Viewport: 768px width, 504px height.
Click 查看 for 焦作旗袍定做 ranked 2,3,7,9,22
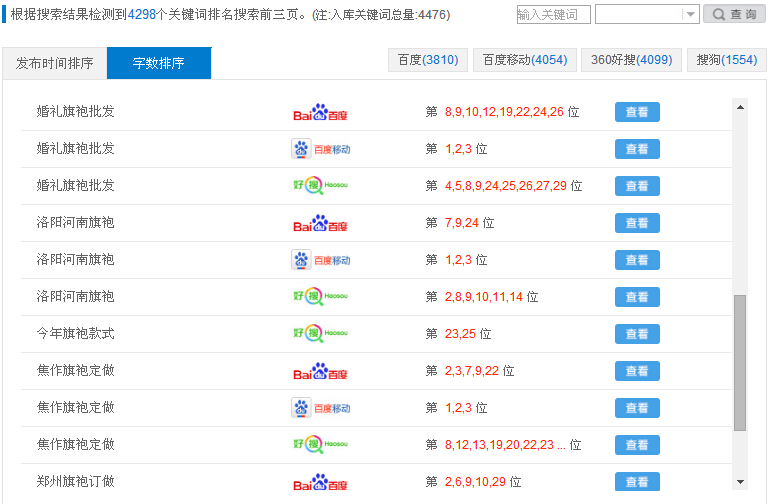[637, 371]
